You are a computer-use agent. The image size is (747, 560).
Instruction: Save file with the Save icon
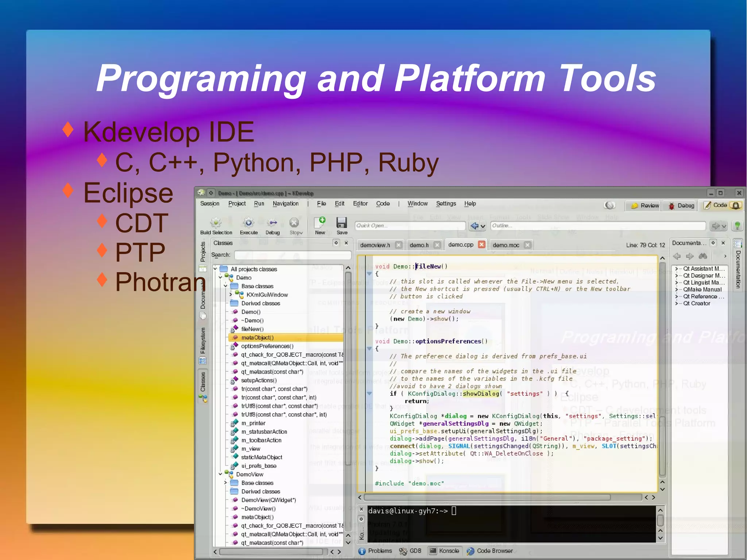pyautogui.click(x=341, y=223)
